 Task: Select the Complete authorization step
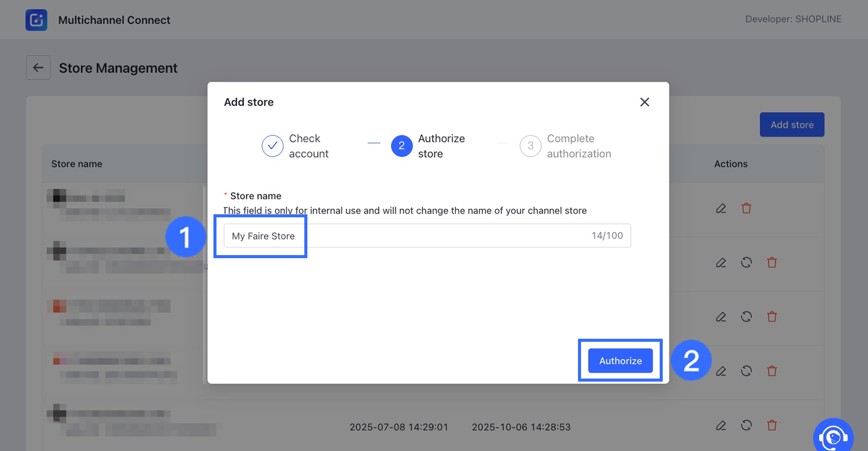click(x=565, y=146)
